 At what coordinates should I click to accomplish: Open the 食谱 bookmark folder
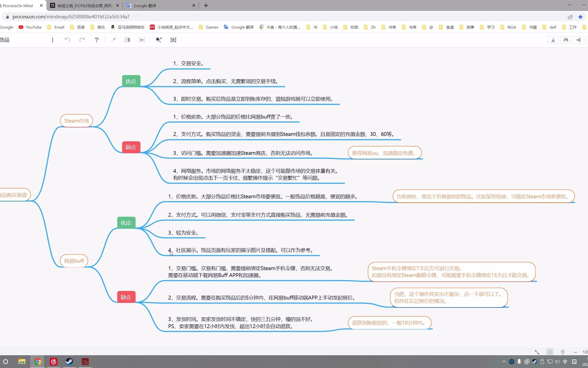(x=446, y=27)
